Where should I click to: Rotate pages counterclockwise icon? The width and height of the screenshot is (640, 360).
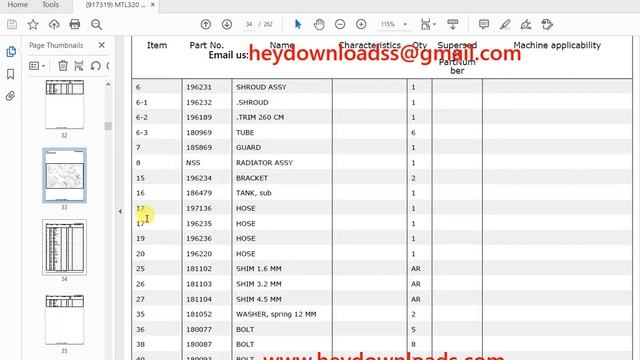click(x=96, y=66)
